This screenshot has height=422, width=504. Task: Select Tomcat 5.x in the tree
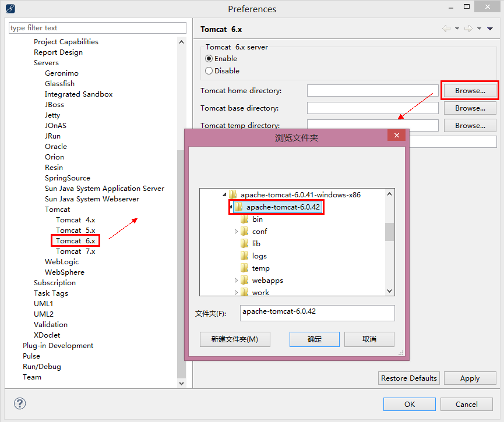tap(76, 230)
